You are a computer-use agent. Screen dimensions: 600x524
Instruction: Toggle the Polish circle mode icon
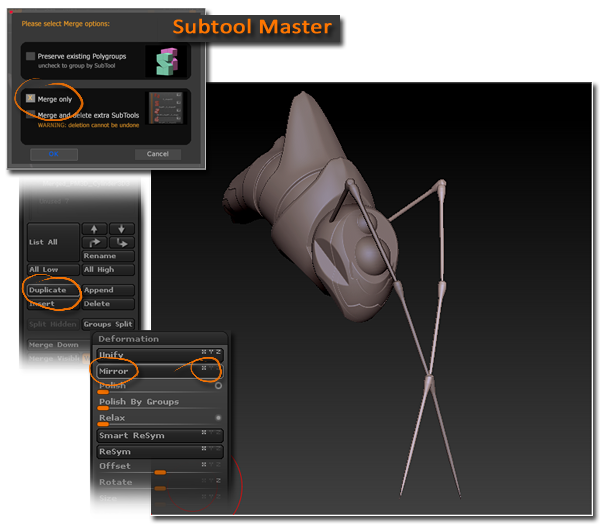(x=218, y=386)
